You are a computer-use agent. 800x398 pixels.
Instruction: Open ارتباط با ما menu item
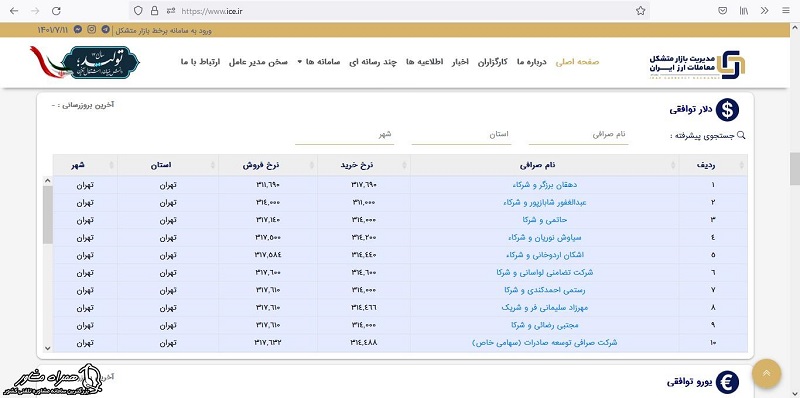(x=200, y=62)
